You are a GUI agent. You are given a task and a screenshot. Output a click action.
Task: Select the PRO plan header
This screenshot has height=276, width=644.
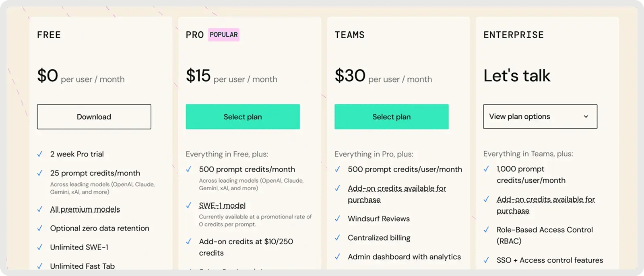coord(194,35)
